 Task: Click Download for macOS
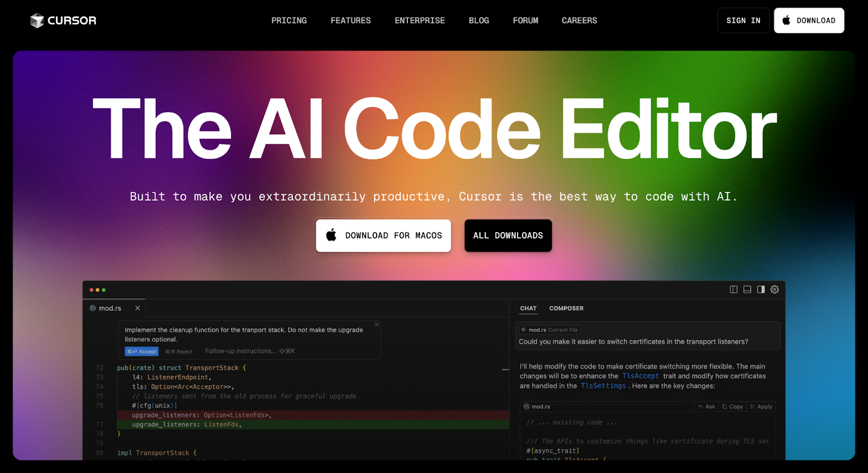[x=384, y=235]
